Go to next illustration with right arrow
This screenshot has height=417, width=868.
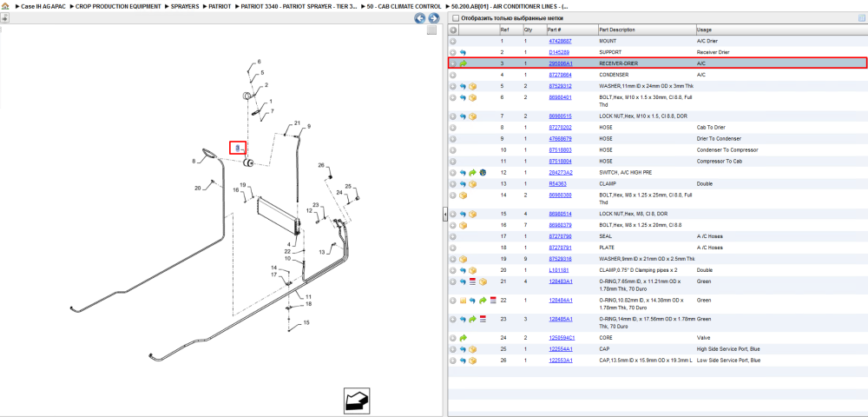[x=434, y=18]
